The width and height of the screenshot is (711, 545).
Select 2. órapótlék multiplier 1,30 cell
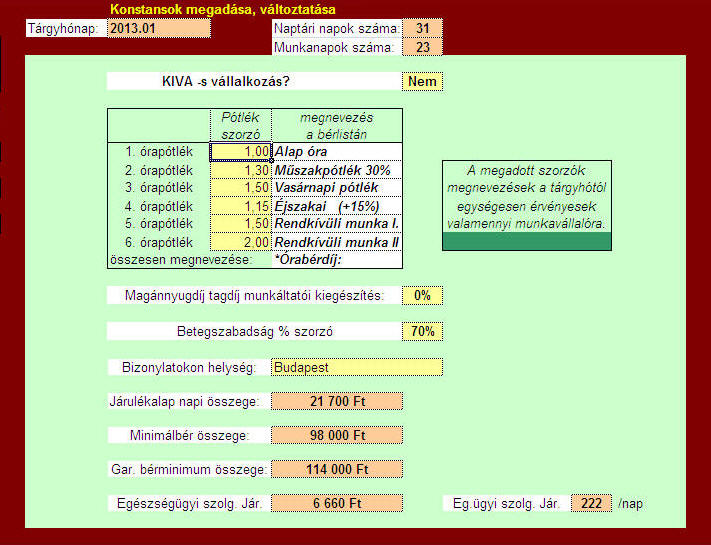tap(240, 170)
